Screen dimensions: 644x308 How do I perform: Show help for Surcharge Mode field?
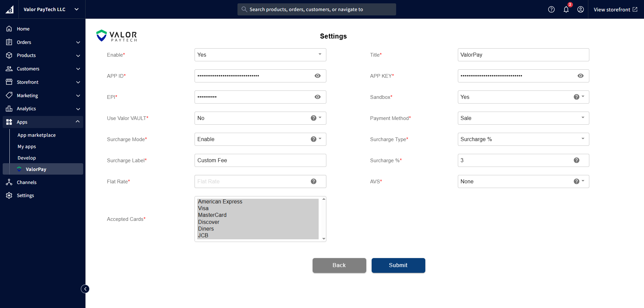(314, 139)
